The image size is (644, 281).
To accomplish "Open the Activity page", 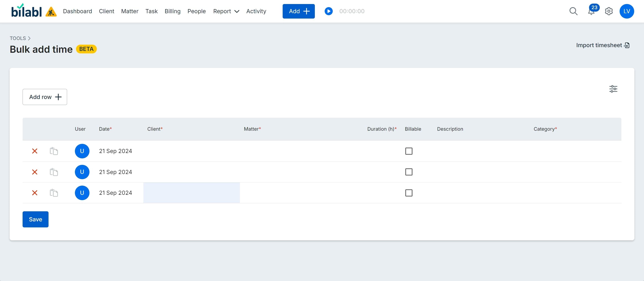I will coord(256,11).
